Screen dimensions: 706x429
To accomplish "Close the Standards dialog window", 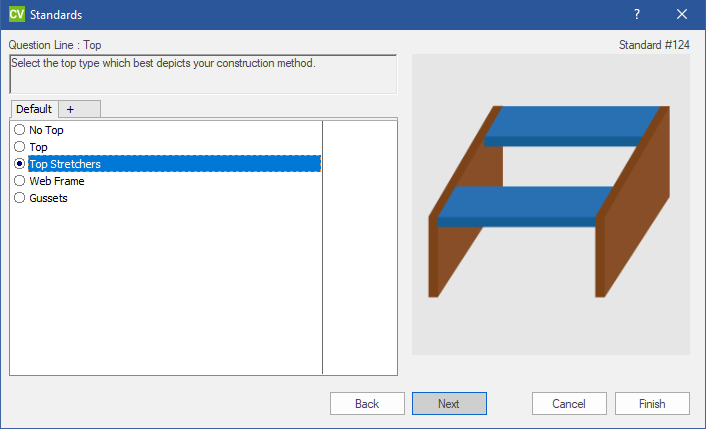I will [x=682, y=15].
